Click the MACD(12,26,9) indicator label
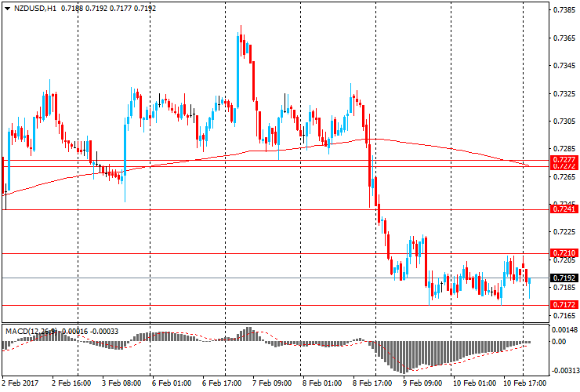Viewport: 580px width, 392px height. click(32, 331)
